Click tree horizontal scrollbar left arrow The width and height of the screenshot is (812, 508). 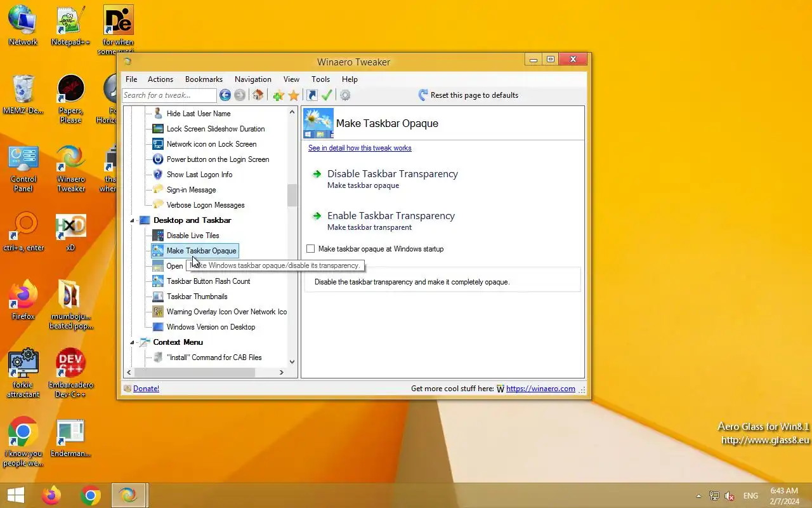coord(129,373)
